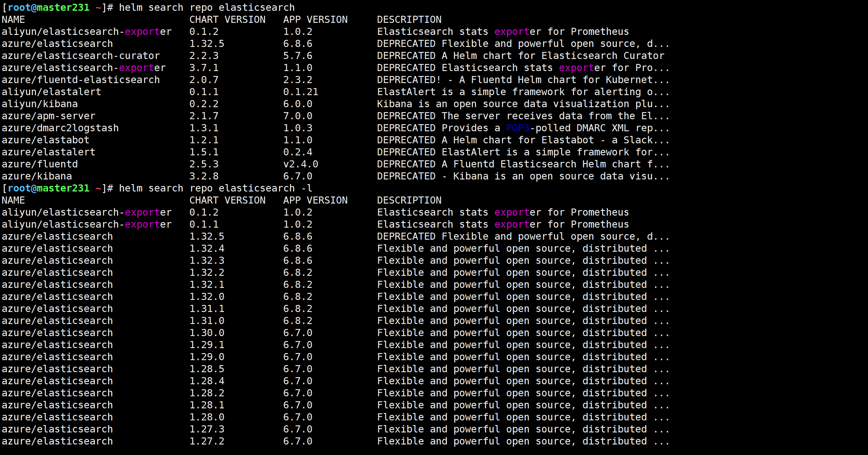This screenshot has width=868, height=455.
Task: Click the first APP VERSION column header
Action: (315, 19)
